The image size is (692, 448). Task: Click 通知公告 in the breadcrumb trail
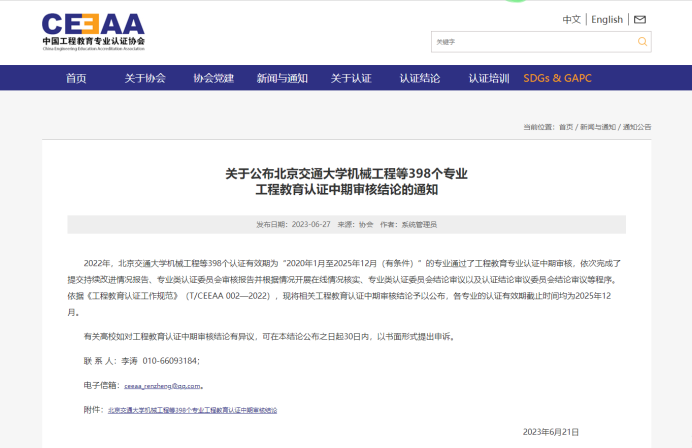pyautogui.click(x=637, y=127)
